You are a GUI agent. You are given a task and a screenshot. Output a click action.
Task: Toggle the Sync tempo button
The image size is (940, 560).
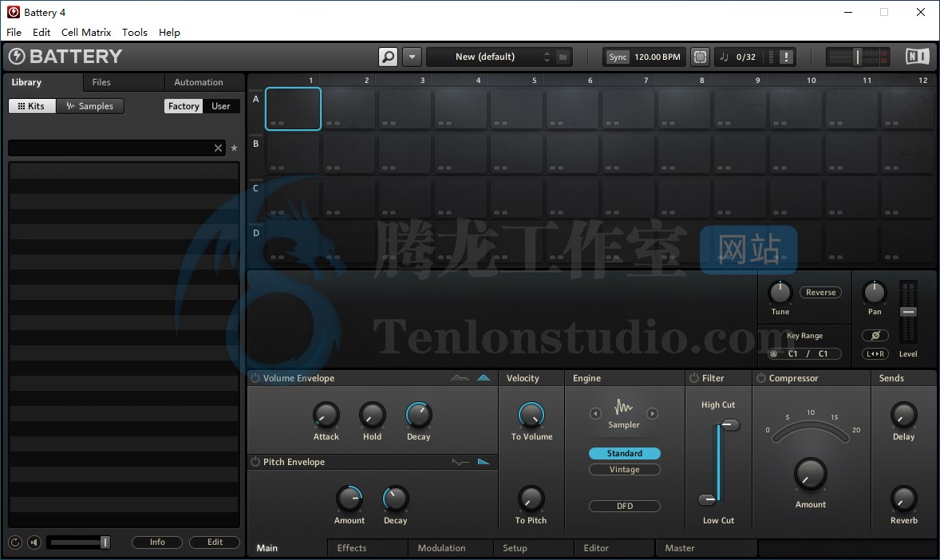(x=618, y=57)
